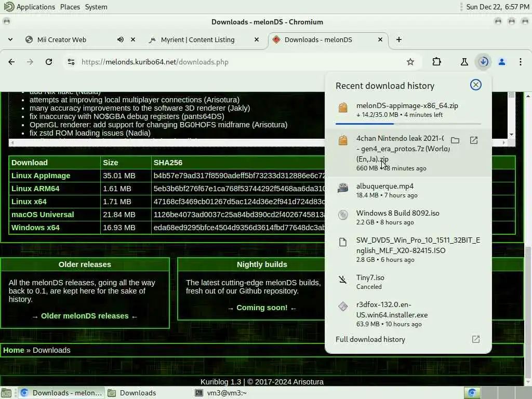Open melonDS-appimage-x86_64.zip download entry
532x399 pixels.
(x=408, y=110)
